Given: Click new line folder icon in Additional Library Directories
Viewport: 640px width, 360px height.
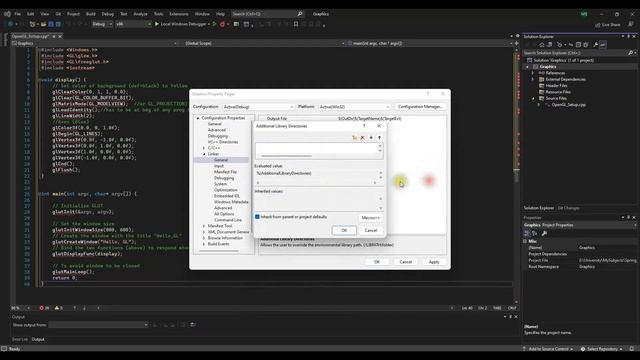Looking at the screenshot, I should (354, 138).
